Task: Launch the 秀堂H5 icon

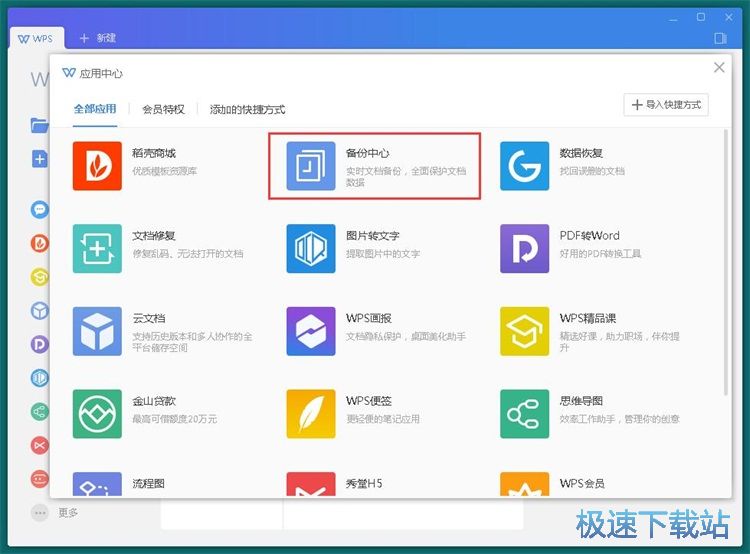Action: pos(311,484)
